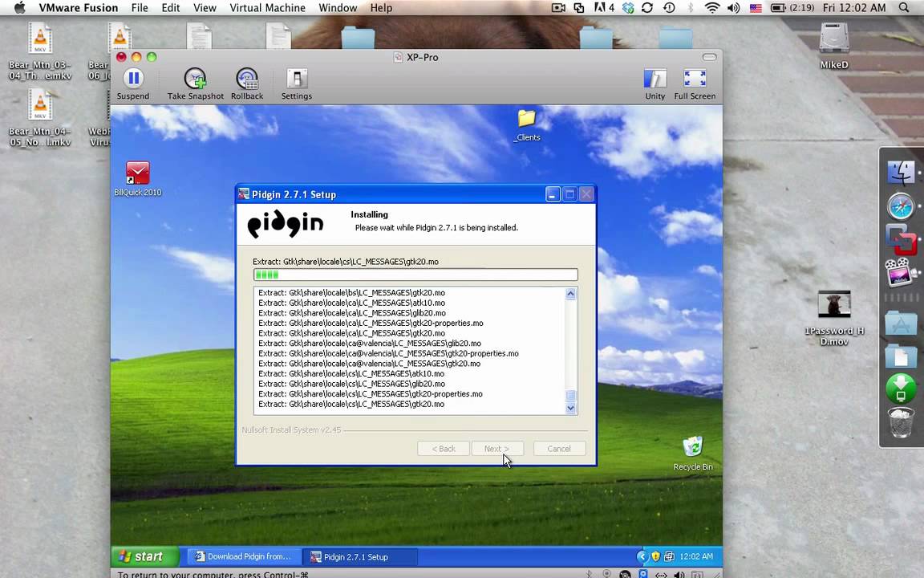Select Pidgin 2.7.1 Setup taskbar button
Image resolution: width=924 pixels, height=578 pixels.
(x=359, y=556)
